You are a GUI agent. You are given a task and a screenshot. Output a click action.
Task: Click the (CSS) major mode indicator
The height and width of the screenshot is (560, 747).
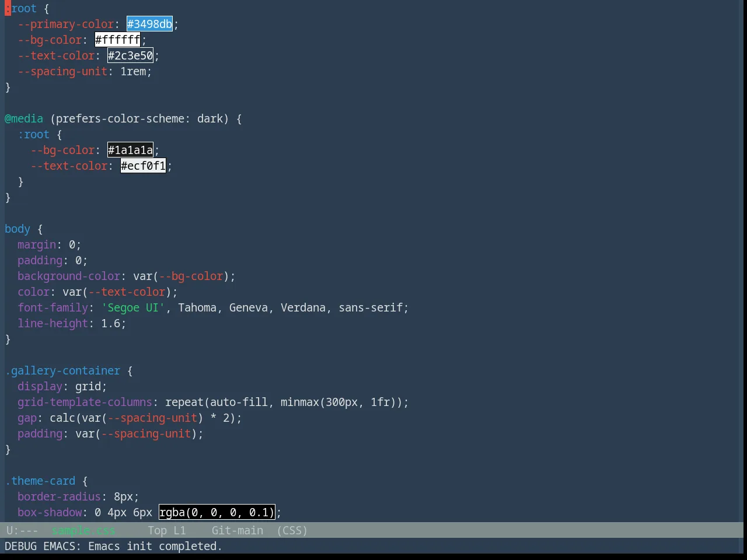point(292,530)
